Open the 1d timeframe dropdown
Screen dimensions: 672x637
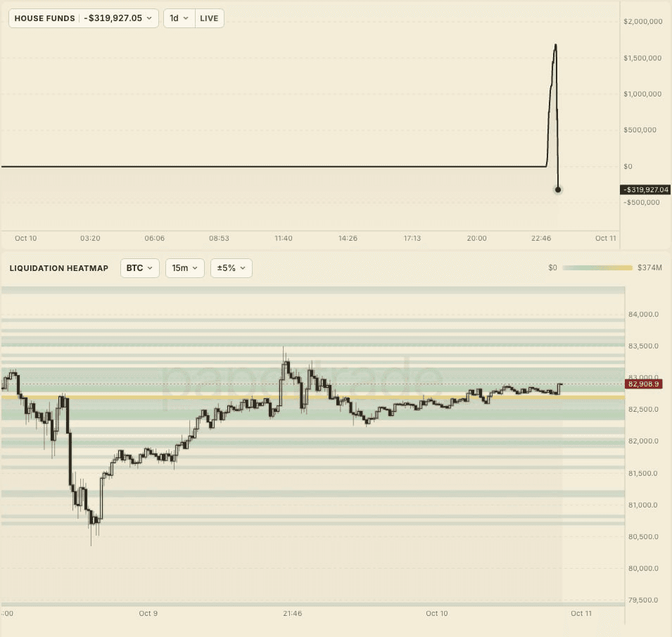[179, 18]
